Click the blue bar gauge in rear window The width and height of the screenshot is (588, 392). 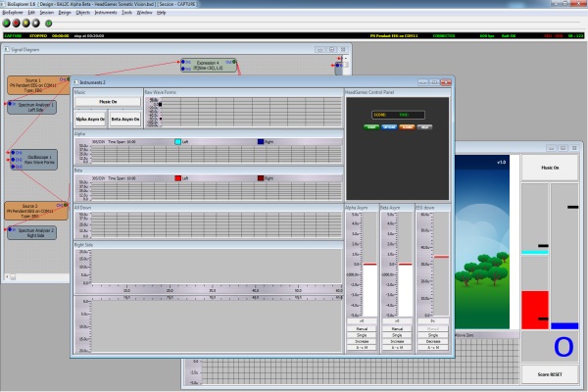(x=564, y=326)
